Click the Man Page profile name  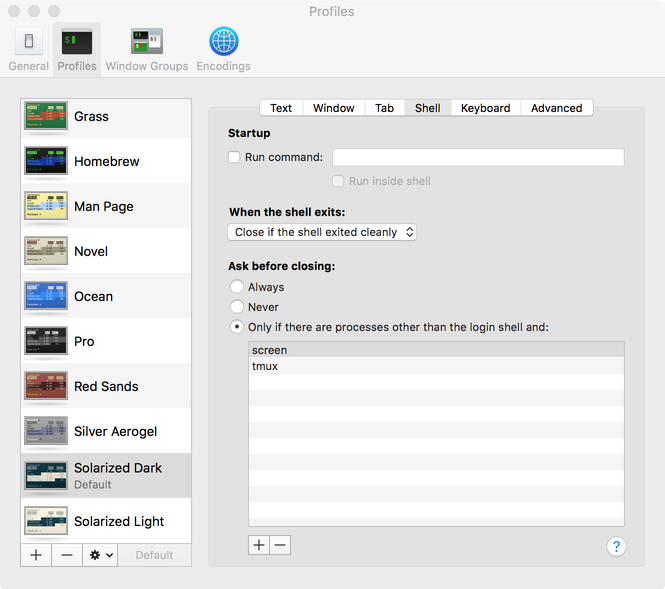[x=104, y=207]
